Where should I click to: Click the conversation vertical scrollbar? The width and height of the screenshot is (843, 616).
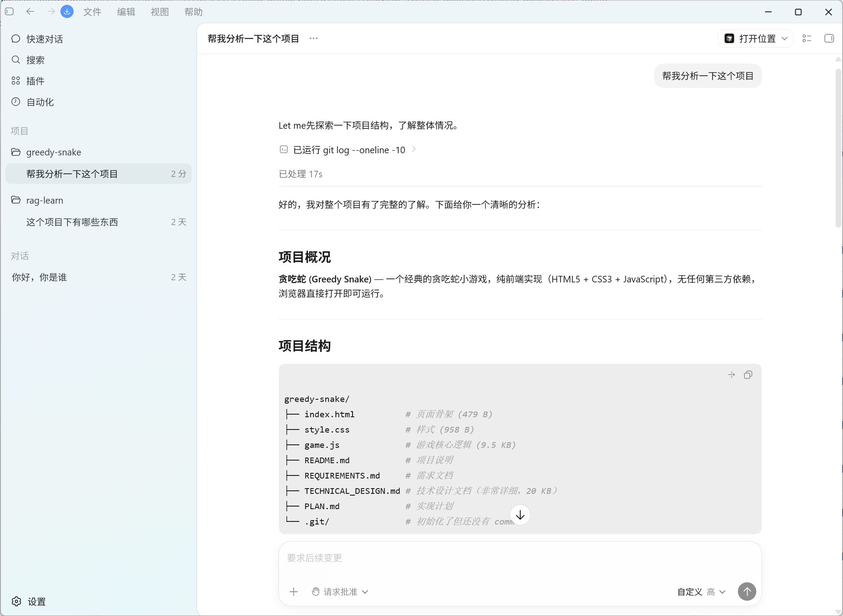pyautogui.click(x=838, y=148)
